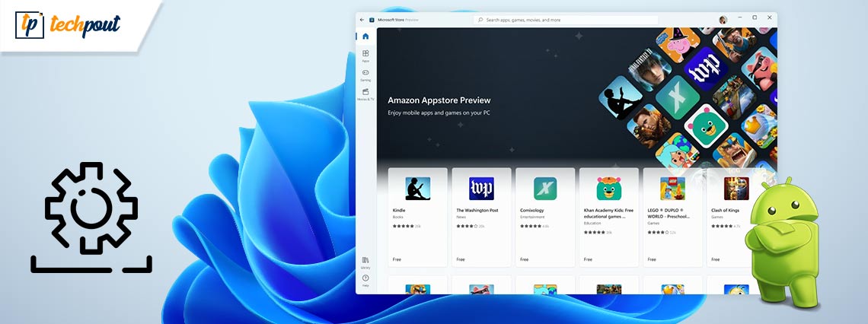Select the Comixology app card
Viewport: 868px width, 324px height.
click(x=544, y=217)
